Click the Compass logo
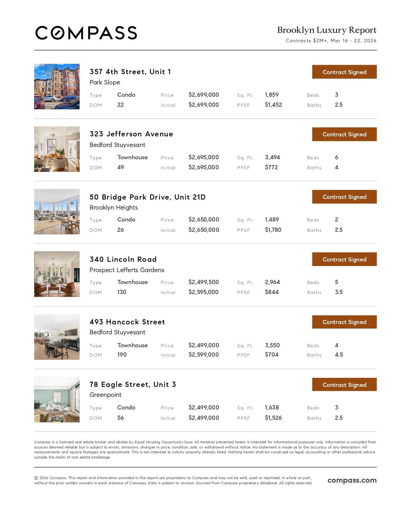This screenshot has width=411, height=532. point(86,33)
